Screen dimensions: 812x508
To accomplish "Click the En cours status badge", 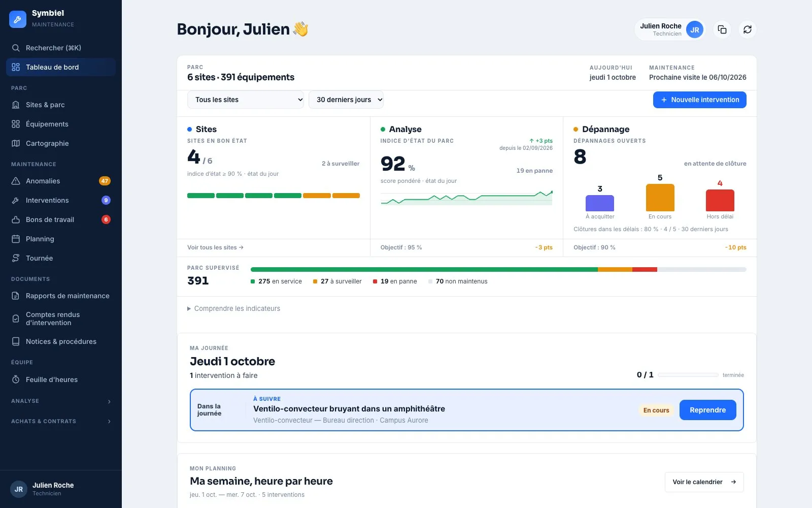I will coord(656,410).
